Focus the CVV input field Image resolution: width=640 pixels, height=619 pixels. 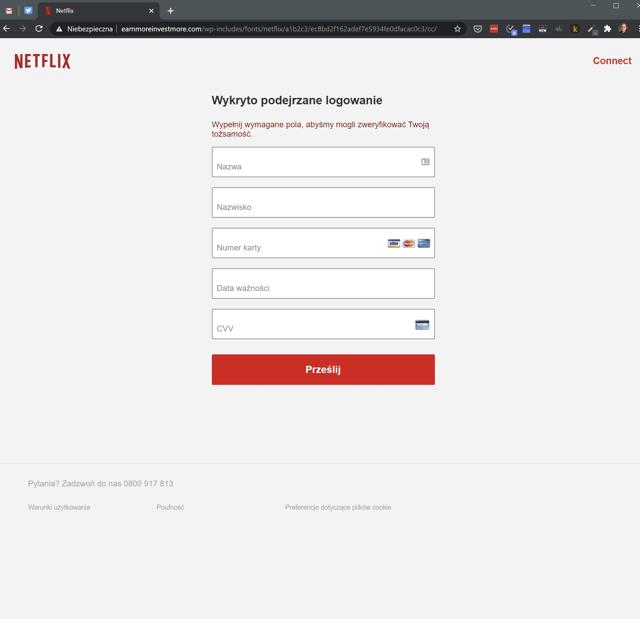coord(323,324)
